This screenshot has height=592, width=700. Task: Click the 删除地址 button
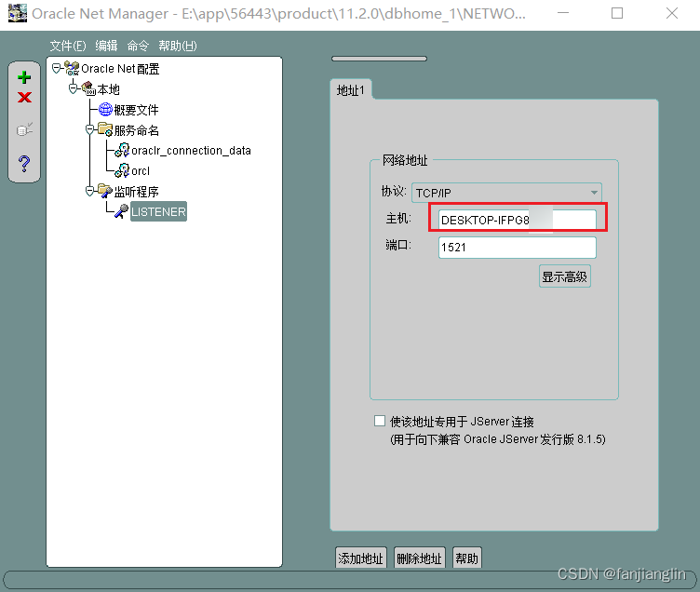419,558
